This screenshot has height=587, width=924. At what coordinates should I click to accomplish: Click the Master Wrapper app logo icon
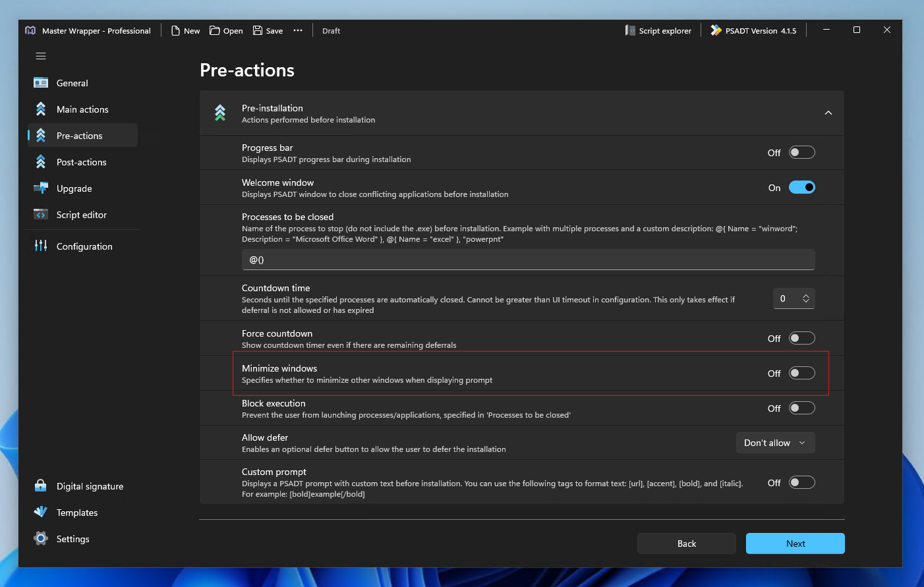pos(30,30)
